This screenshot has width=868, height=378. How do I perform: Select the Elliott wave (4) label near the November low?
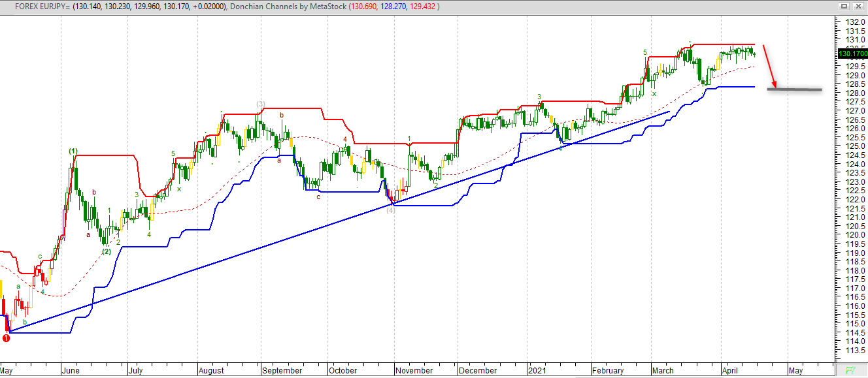point(392,211)
